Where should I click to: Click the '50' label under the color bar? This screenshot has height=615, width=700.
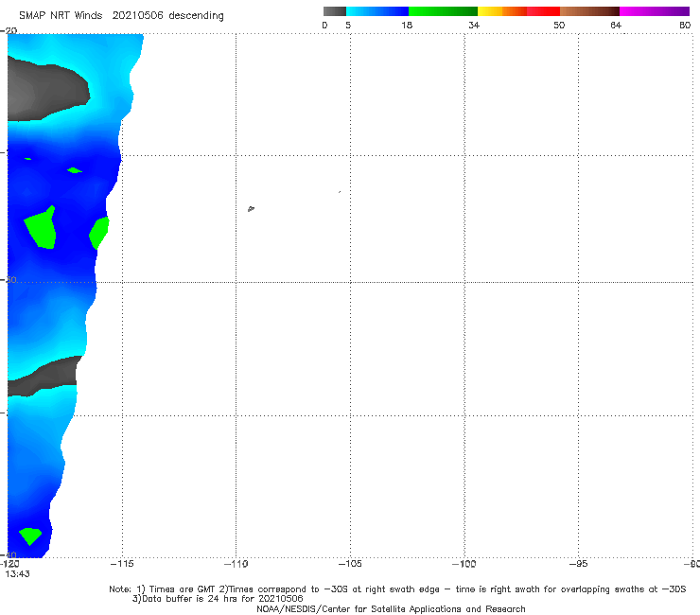559,26
